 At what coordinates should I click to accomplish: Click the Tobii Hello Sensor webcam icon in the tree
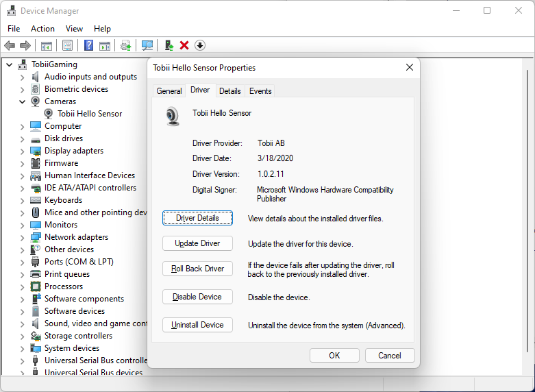tap(49, 114)
